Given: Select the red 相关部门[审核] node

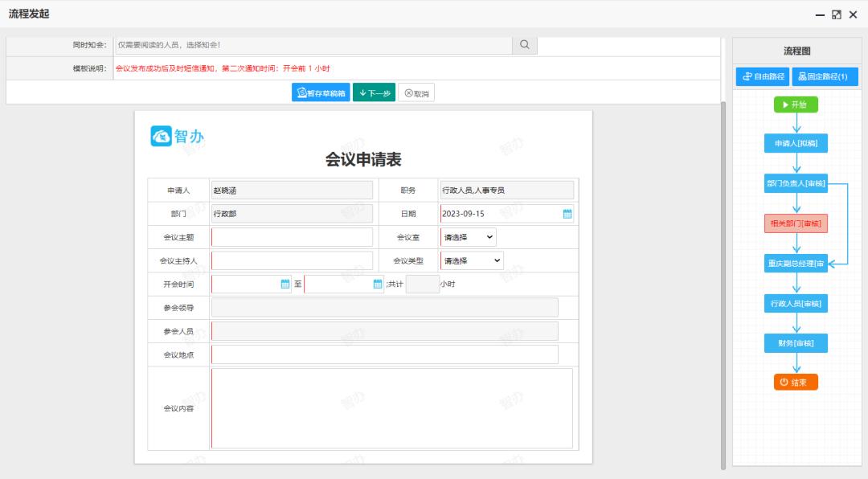Looking at the screenshot, I should [796, 223].
